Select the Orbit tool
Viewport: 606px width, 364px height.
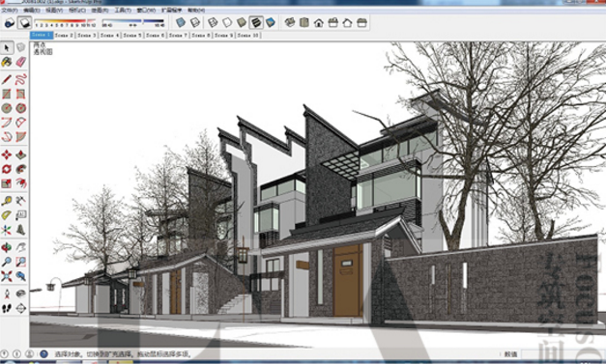click(7, 247)
